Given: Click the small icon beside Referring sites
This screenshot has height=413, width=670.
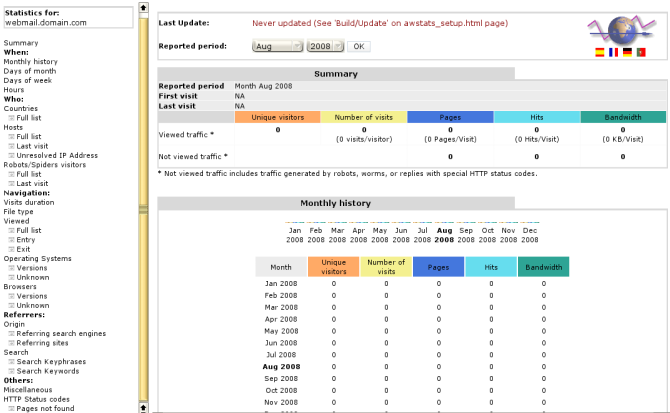Looking at the screenshot, I should point(12,343).
